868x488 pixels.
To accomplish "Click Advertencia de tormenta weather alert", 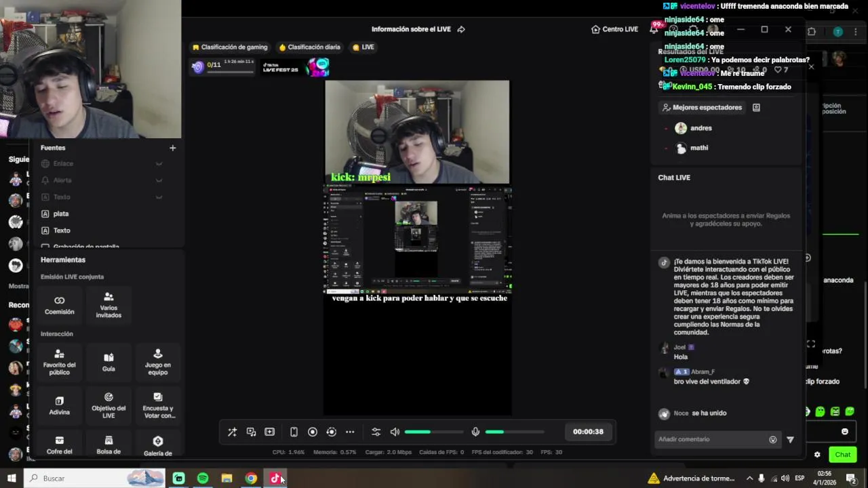I will [x=692, y=479].
